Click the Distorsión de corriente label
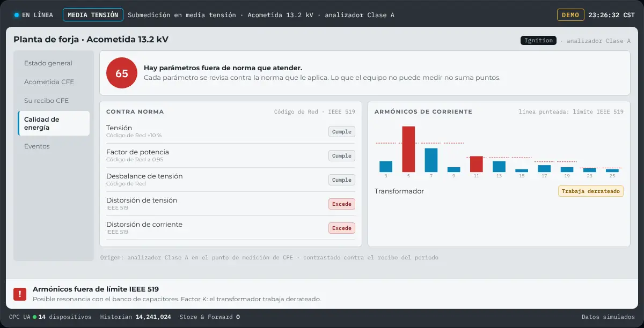Screen dimensions: 644x328 tap(144, 225)
